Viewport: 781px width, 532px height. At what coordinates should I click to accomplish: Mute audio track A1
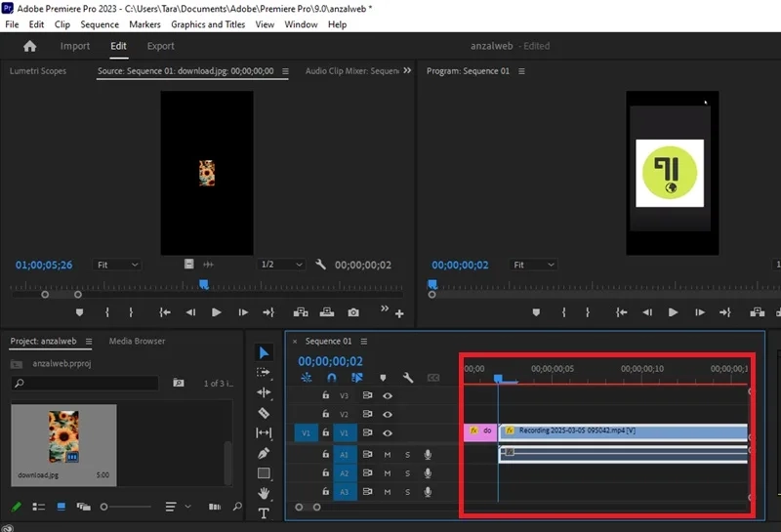pos(388,454)
